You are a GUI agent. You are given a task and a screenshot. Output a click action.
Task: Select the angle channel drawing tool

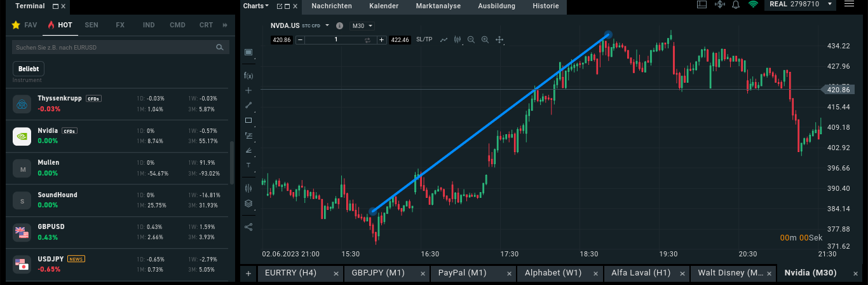pos(248,150)
